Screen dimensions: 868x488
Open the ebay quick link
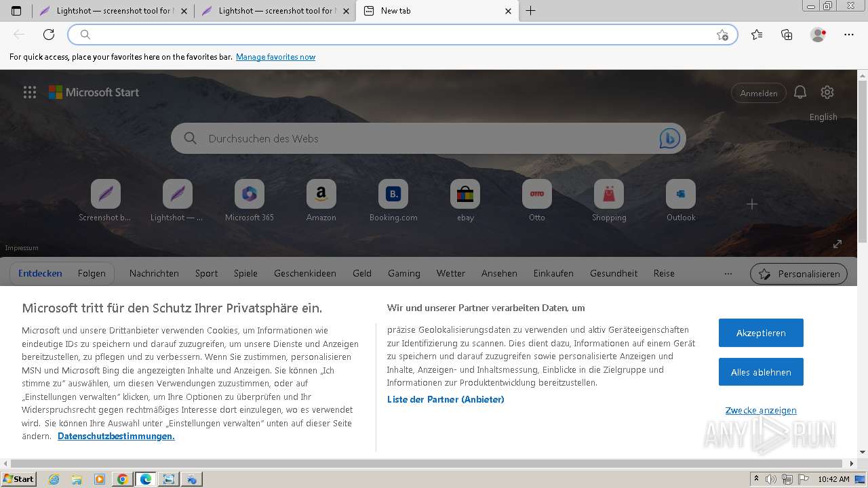[465, 201]
